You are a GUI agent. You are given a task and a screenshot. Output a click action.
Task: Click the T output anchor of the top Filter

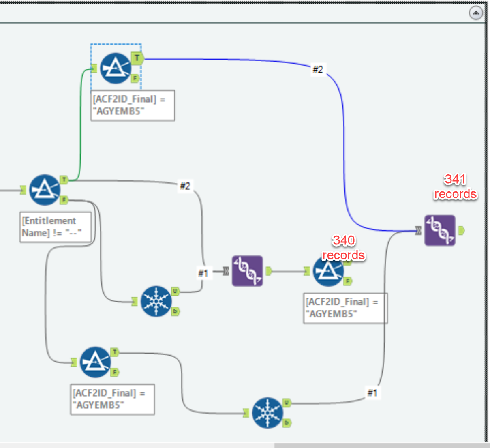tap(137, 58)
